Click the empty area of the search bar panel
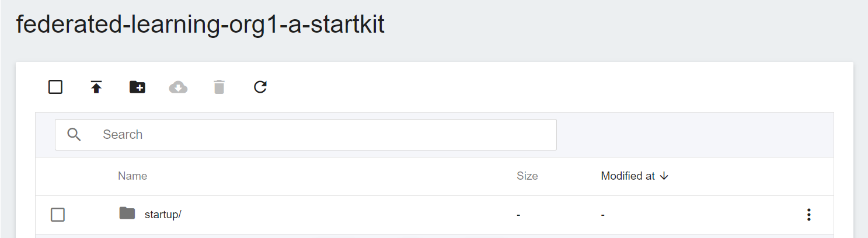This screenshot has width=868, height=238. pyautogui.click(x=695, y=135)
